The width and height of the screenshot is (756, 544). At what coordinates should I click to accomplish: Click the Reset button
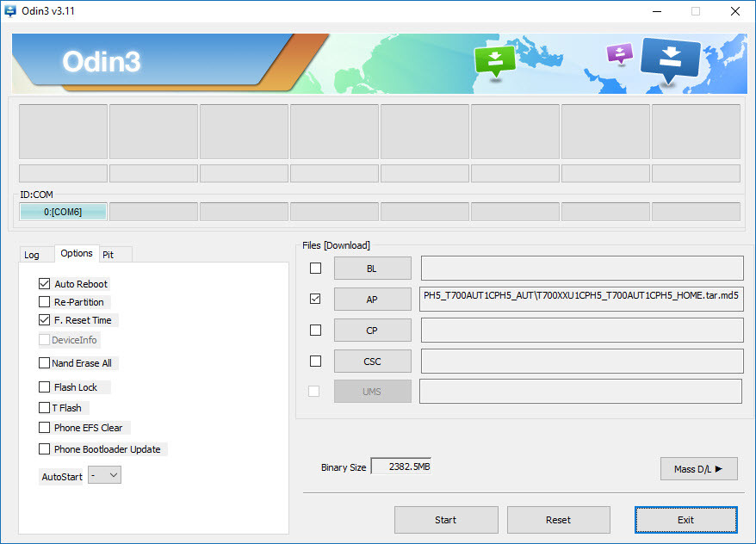click(x=558, y=520)
